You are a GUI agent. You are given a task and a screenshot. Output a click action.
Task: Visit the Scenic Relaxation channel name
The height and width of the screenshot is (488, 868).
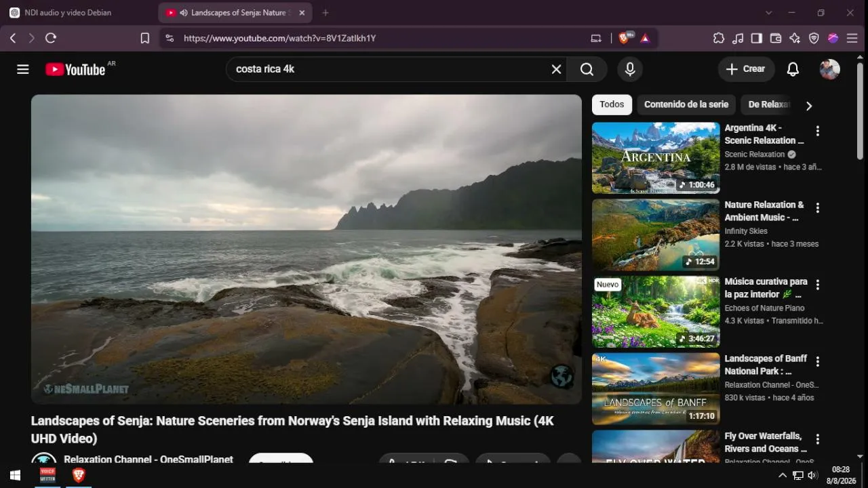click(x=755, y=155)
